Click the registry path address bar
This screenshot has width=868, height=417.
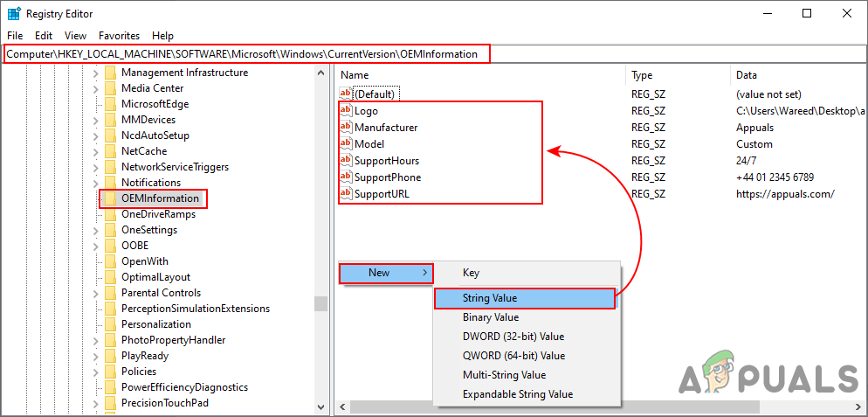click(x=245, y=54)
